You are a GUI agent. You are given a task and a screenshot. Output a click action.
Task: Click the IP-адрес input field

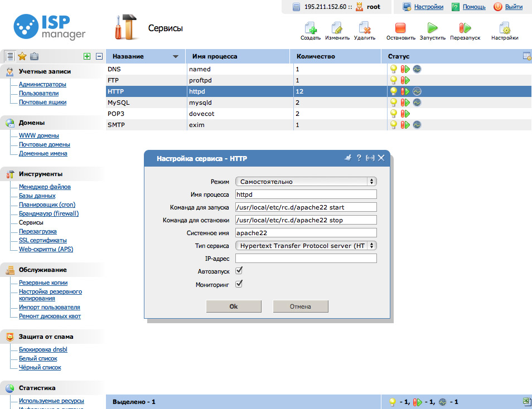coord(306,259)
